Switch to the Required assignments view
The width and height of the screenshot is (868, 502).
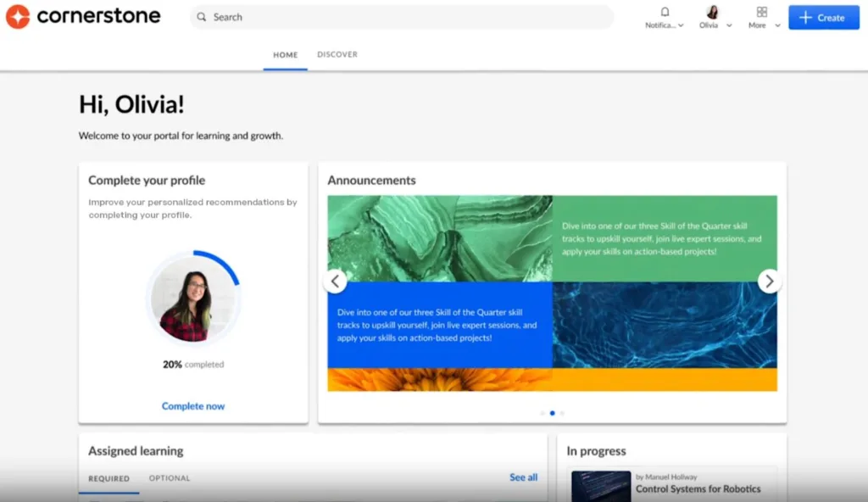108,478
